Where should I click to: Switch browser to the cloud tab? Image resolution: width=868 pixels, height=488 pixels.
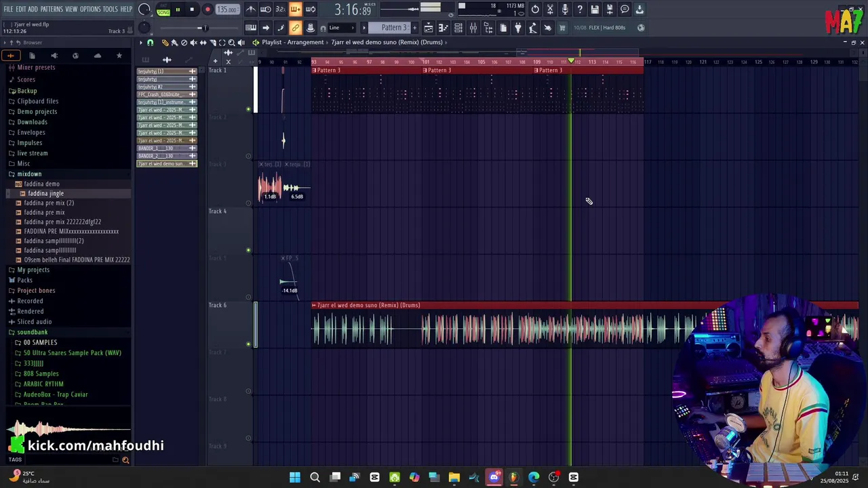click(x=98, y=56)
